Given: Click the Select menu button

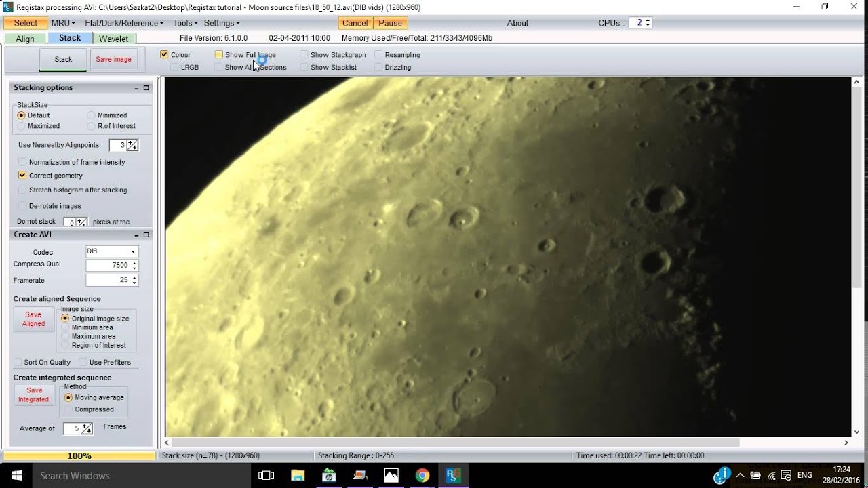Looking at the screenshot, I should coord(26,23).
